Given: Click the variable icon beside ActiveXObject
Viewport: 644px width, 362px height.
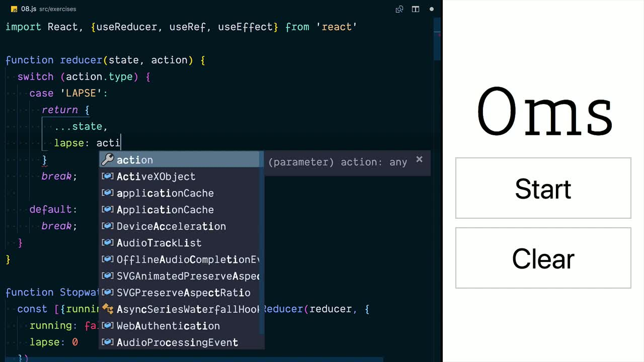Looking at the screenshot, I should pyautogui.click(x=107, y=176).
